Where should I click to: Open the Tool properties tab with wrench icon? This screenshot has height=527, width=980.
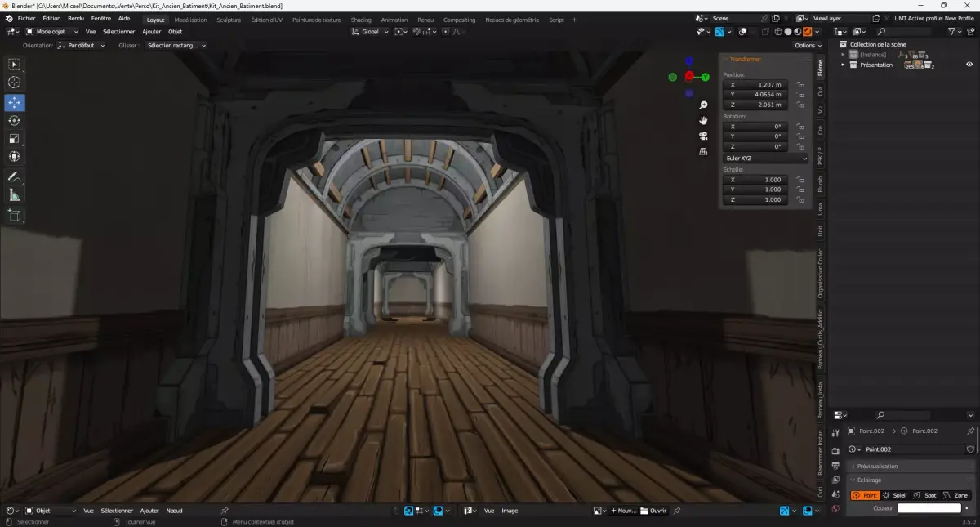835,433
